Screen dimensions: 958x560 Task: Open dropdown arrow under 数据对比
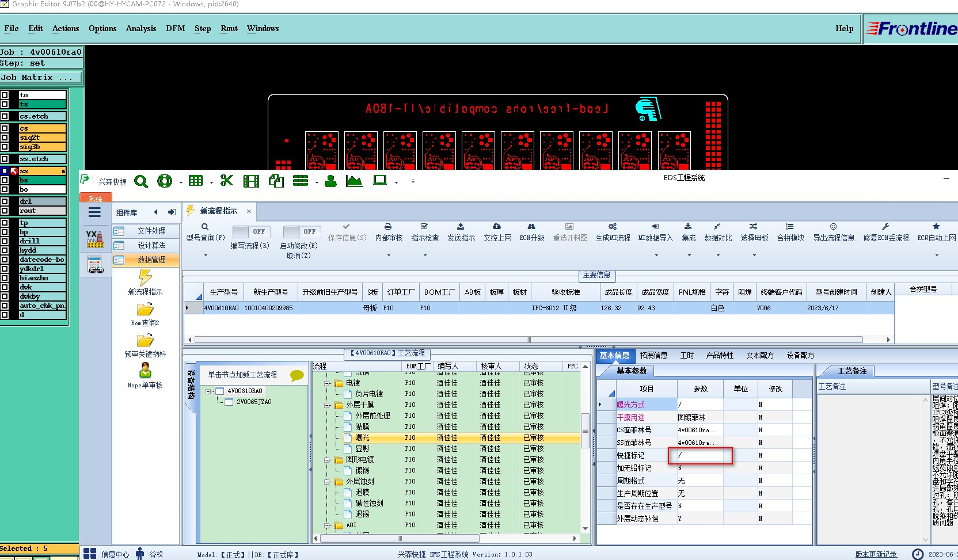tap(718, 255)
